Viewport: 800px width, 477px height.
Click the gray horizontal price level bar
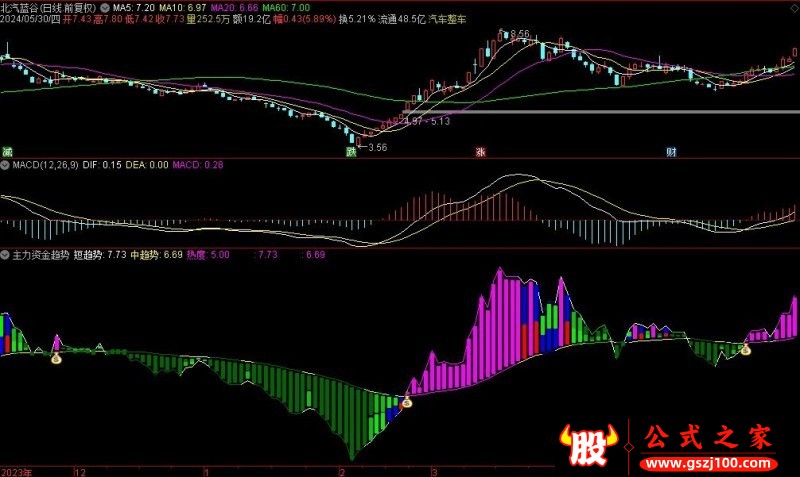pos(600,110)
